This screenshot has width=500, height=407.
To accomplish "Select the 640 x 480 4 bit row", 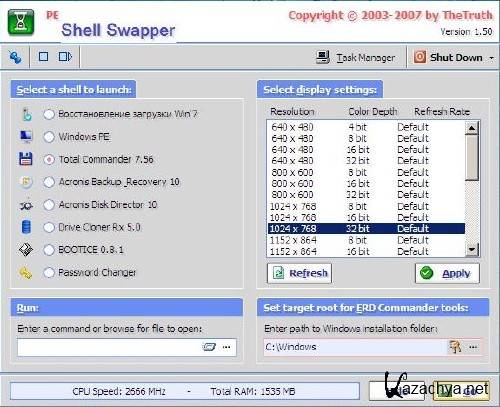I will click(x=366, y=127).
